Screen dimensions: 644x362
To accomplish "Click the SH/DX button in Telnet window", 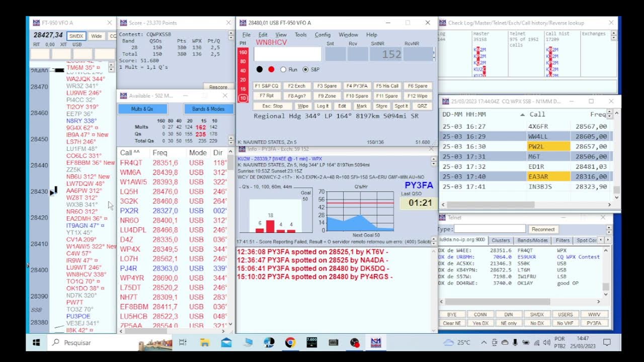I will point(537,314).
